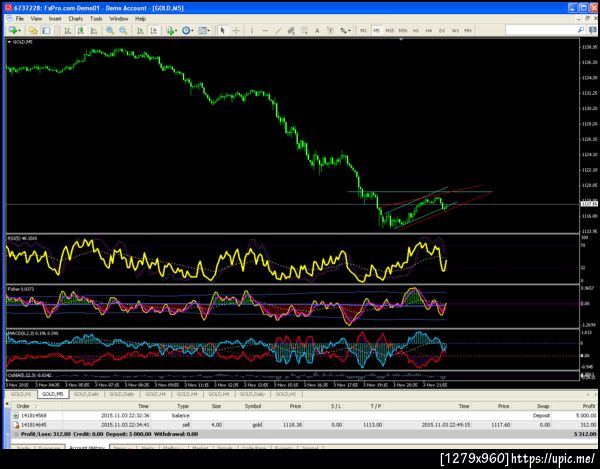Expand the Periods dropdown arrow
This screenshot has height=469, width=600.
(192, 31)
